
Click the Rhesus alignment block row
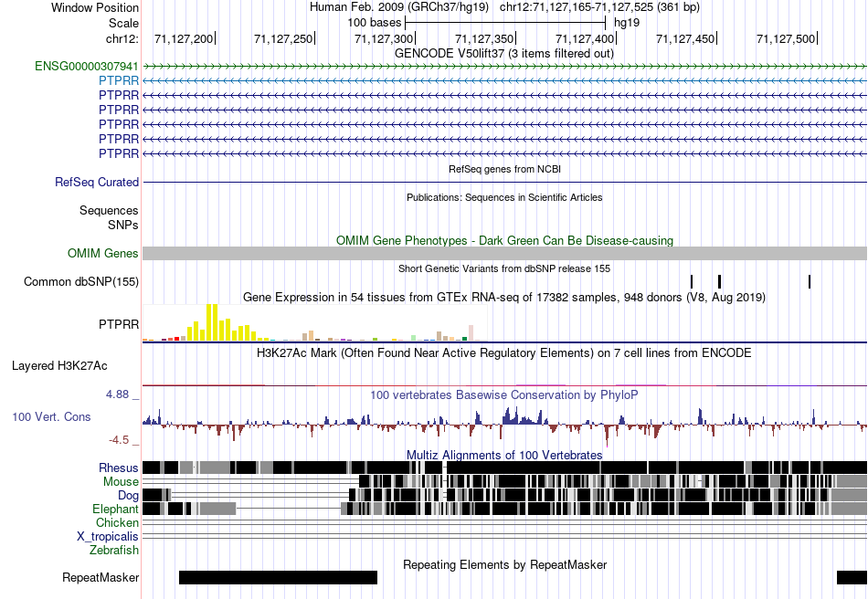coord(504,468)
